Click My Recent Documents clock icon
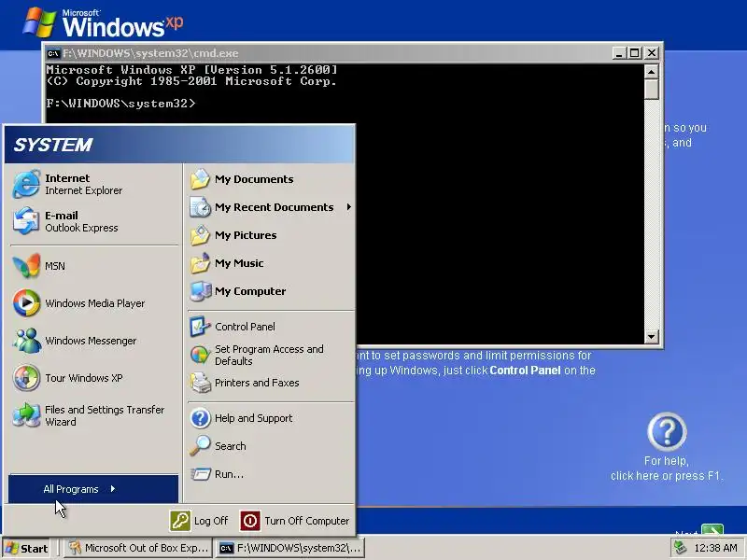 [200, 207]
